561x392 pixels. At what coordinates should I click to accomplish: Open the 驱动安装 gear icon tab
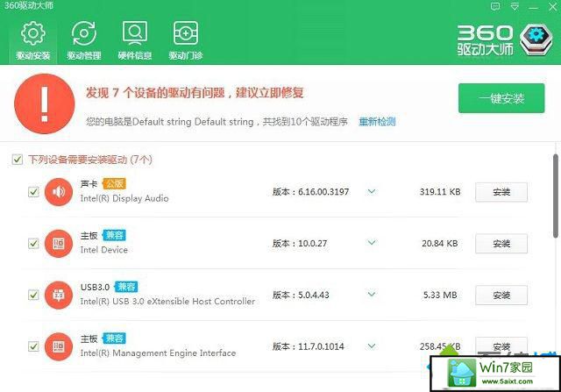[33, 40]
